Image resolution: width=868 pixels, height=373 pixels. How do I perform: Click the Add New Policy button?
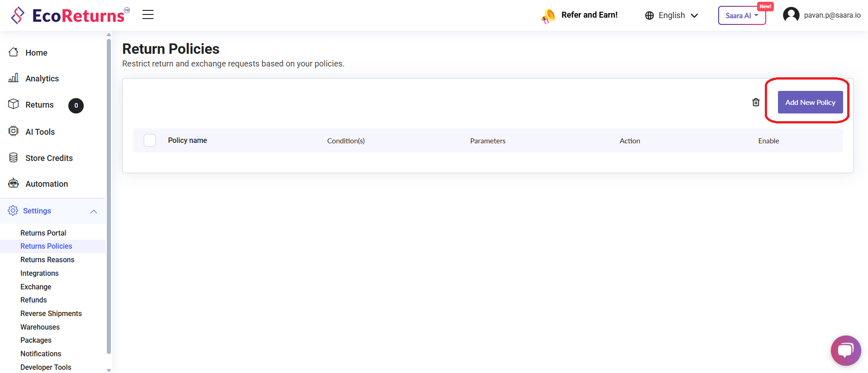pyautogui.click(x=810, y=102)
